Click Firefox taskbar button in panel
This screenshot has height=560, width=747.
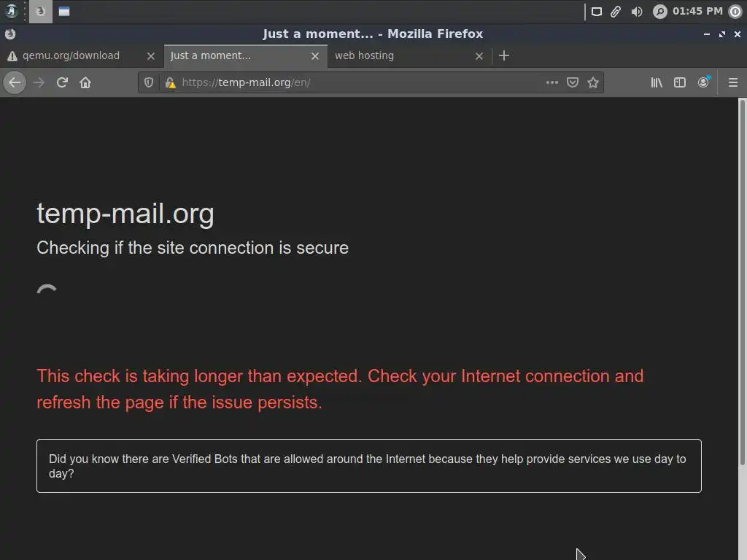(41, 12)
